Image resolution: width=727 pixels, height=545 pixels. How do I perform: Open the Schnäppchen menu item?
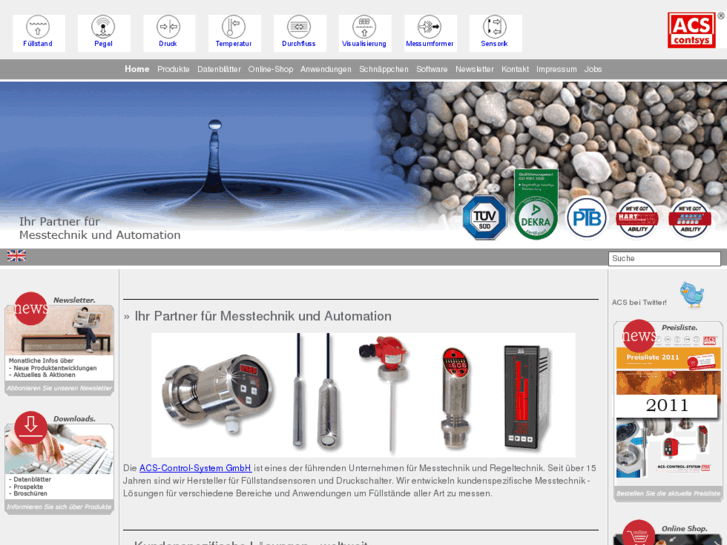pos(383,69)
